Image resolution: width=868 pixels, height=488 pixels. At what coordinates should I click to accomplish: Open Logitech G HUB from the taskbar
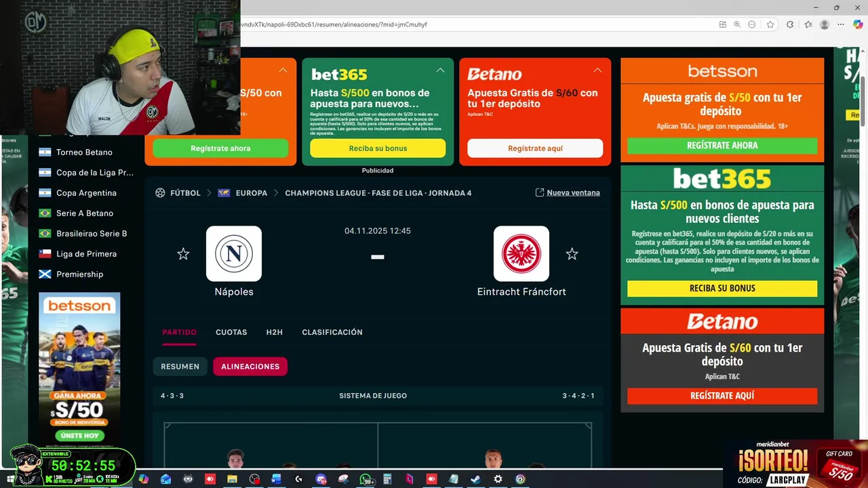298,479
